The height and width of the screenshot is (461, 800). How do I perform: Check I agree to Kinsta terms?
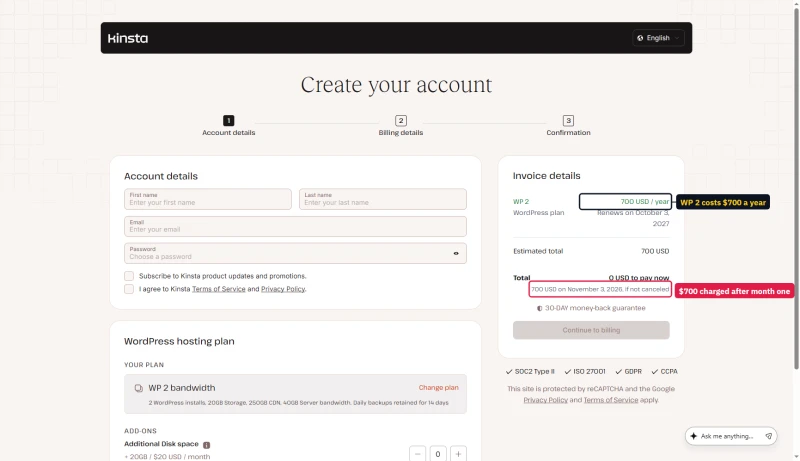point(129,289)
